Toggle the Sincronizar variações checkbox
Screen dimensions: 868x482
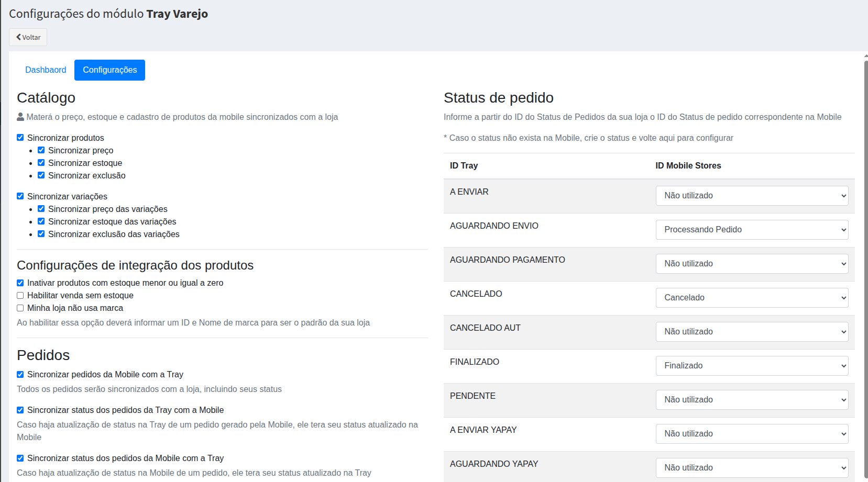(x=20, y=196)
